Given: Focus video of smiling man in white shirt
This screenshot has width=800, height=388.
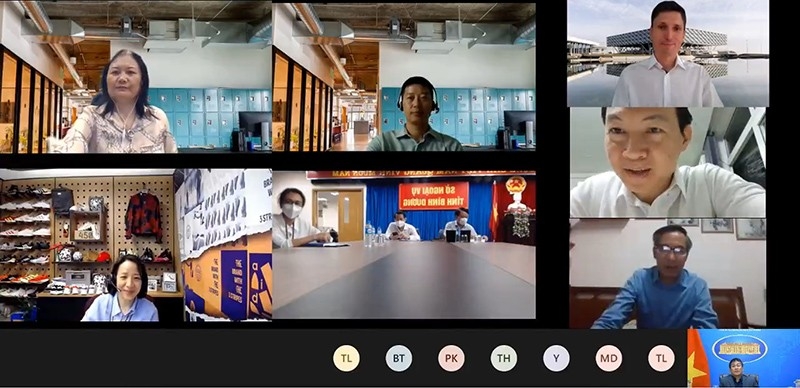Looking at the screenshot, I should 668,162.
